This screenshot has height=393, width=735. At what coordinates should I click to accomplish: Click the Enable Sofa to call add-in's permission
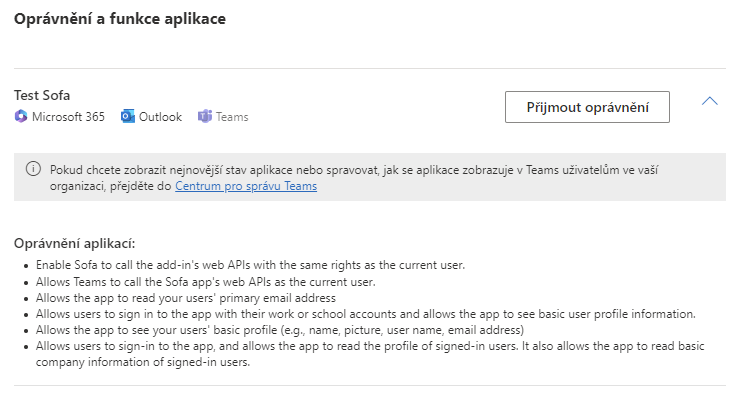250,265
